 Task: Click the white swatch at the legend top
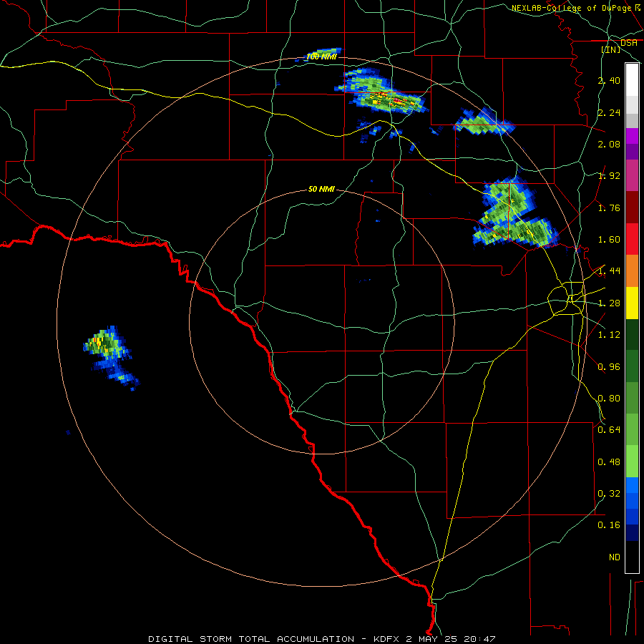(x=632, y=79)
